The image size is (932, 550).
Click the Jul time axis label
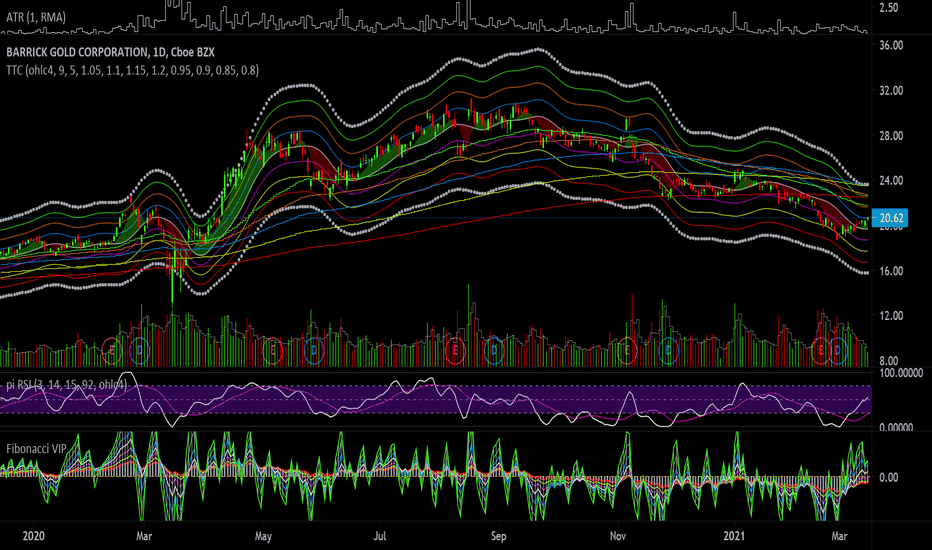(x=379, y=536)
